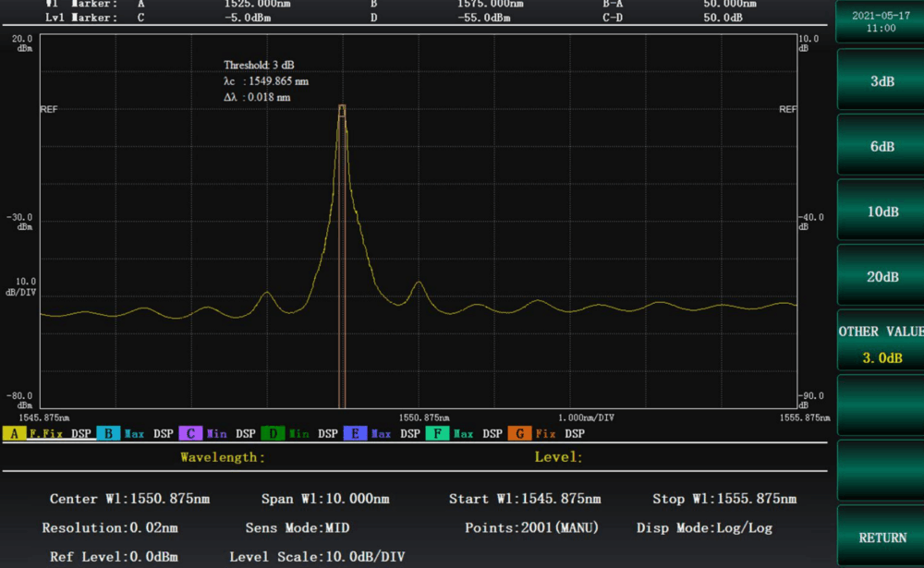Select trace C purple indicator box
The height and width of the screenshot is (568, 924).
(190, 433)
